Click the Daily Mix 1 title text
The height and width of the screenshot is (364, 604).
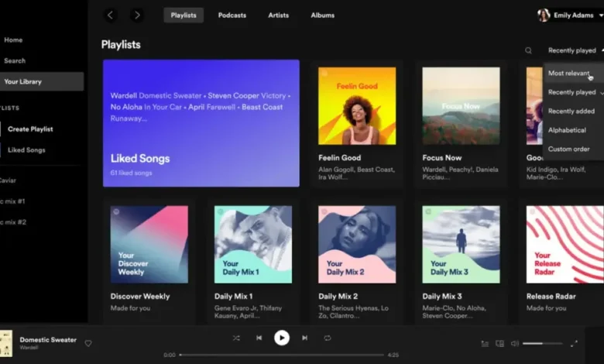[233, 296]
